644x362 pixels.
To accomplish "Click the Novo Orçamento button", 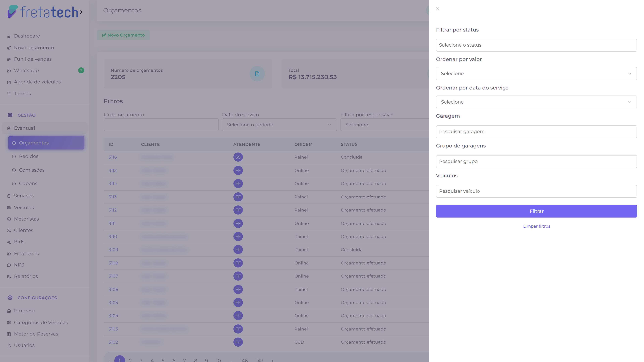I will (x=123, y=35).
